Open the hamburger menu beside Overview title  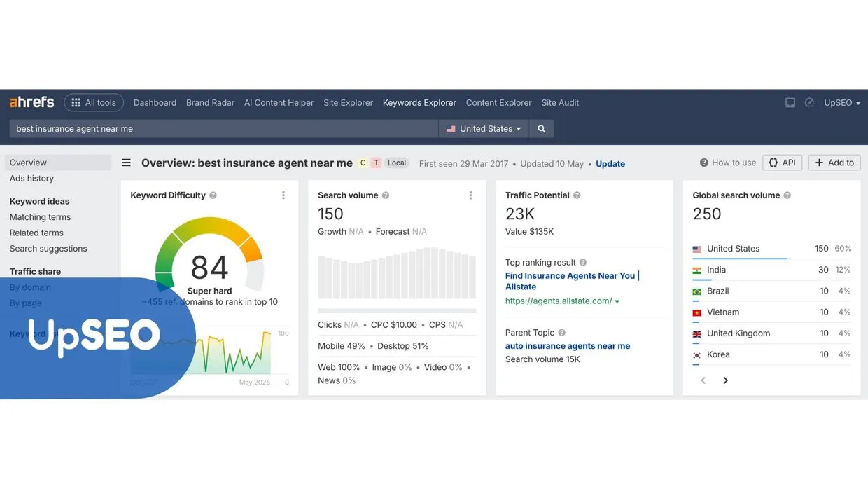[126, 162]
